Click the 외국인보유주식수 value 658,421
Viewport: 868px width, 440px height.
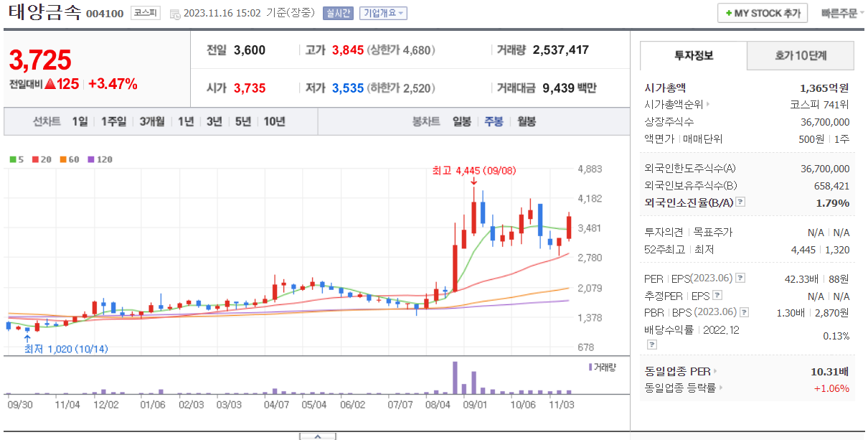pos(833,186)
